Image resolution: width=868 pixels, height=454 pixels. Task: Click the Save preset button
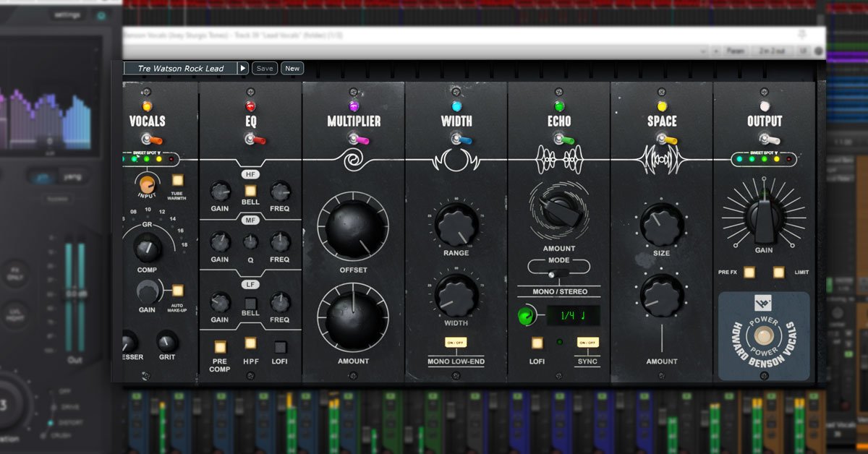[265, 69]
